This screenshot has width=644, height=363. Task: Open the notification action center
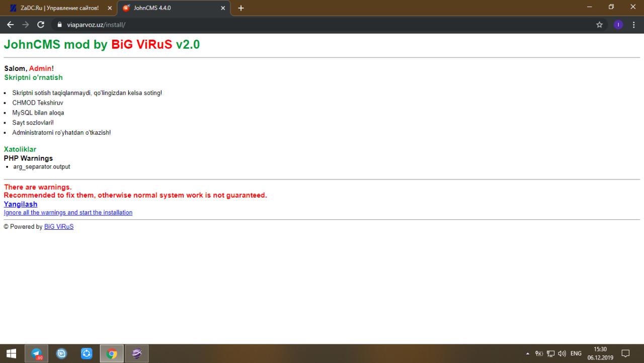(x=626, y=353)
